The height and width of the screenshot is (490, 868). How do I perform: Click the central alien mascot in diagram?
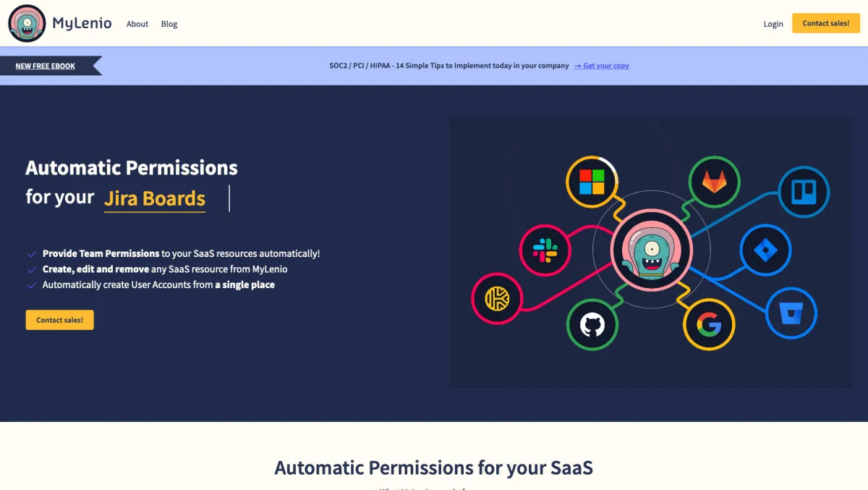pyautogui.click(x=651, y=250)
